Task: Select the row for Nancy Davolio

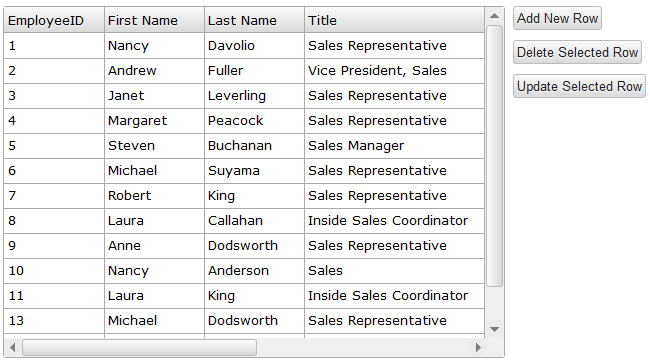Action: (x=244, y=46)
